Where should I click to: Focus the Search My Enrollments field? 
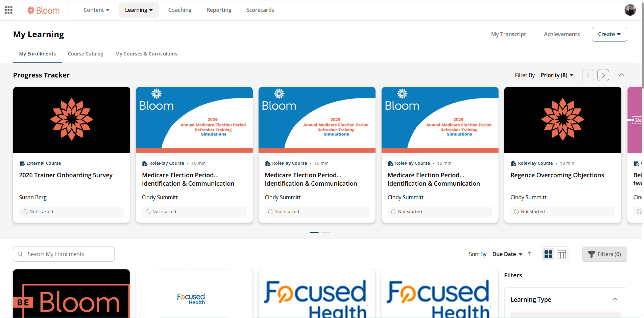click(64, 254)
